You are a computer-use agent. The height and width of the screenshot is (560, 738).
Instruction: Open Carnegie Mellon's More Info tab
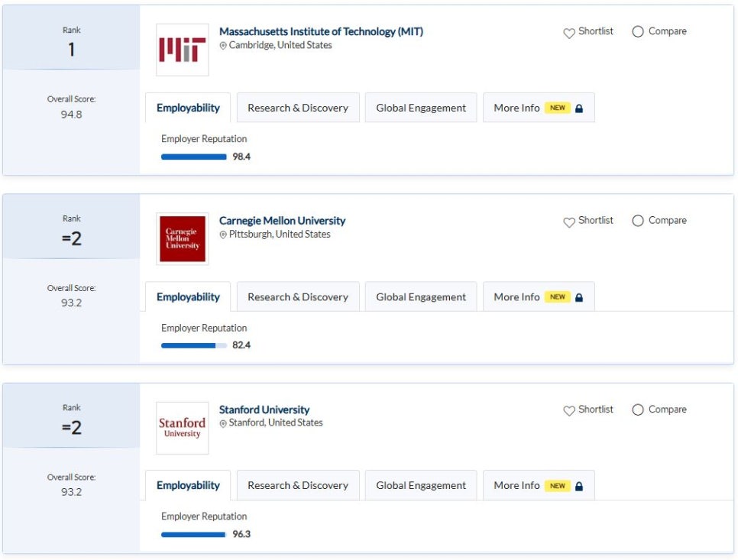pos(539,297)
